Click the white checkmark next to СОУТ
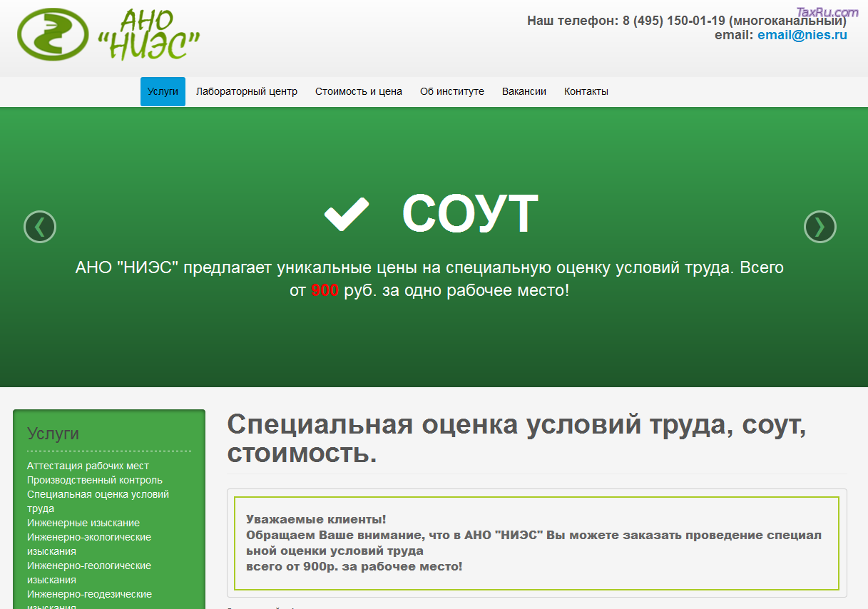This screenshot has height=609, width=868. (x=346, y=213)
